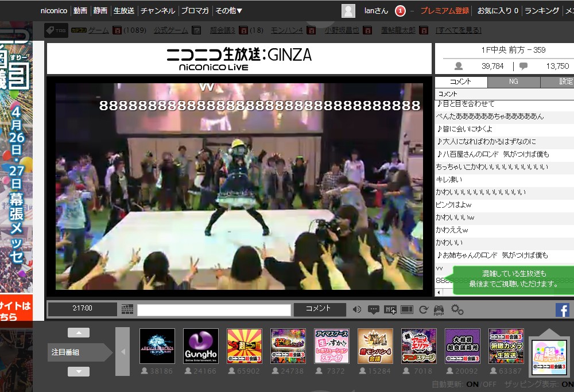Open dictionary icon next to ゲーム tag
The image size is (574, 392).
click(x=117, y=30)
